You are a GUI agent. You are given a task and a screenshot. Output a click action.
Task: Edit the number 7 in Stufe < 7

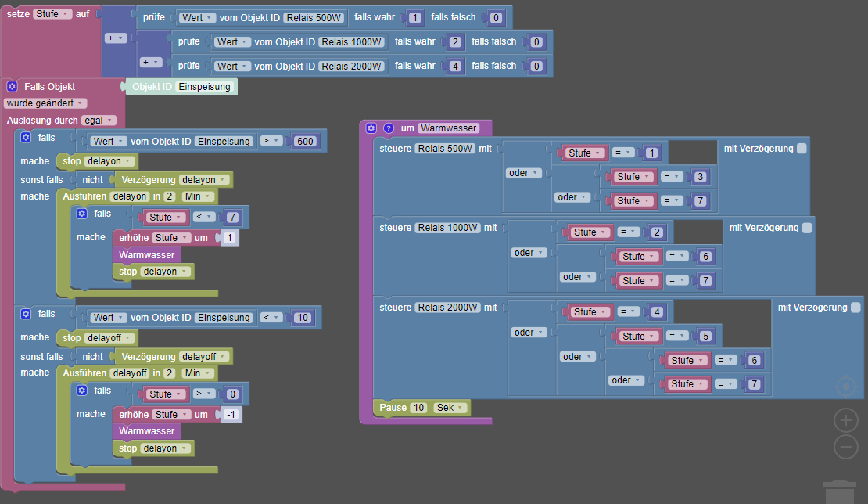(x=232, y=217)
